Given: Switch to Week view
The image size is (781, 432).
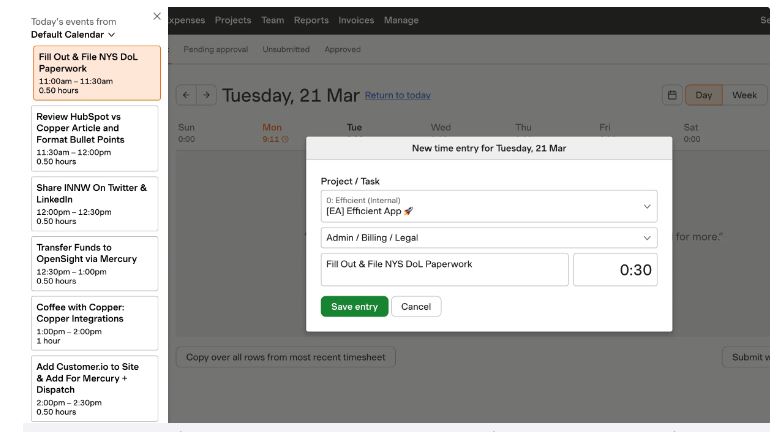Looking at the screenshot, I should click(x=744, y=95).
